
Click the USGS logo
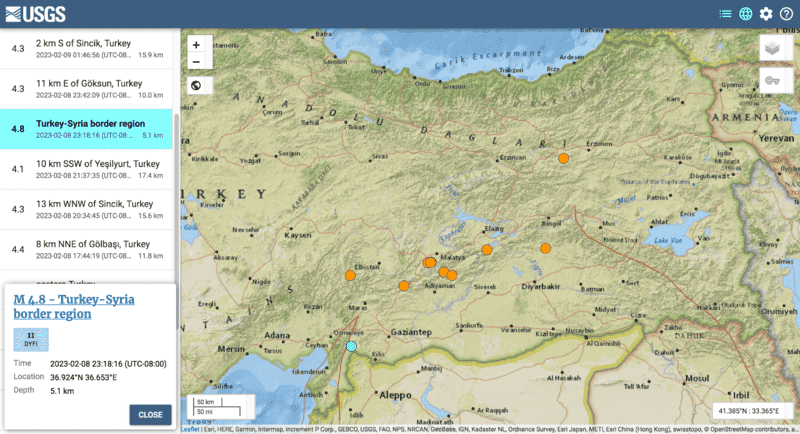click(38, 14)
